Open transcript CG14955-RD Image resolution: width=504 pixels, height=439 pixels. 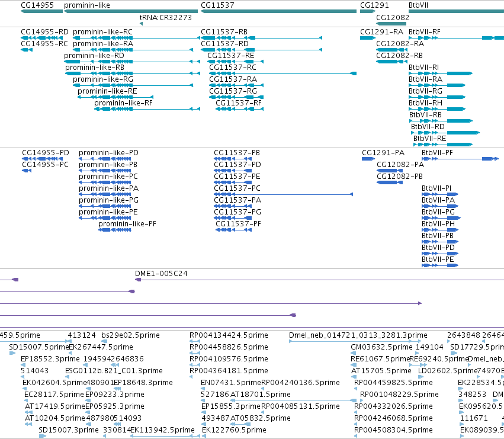(44, 32)
